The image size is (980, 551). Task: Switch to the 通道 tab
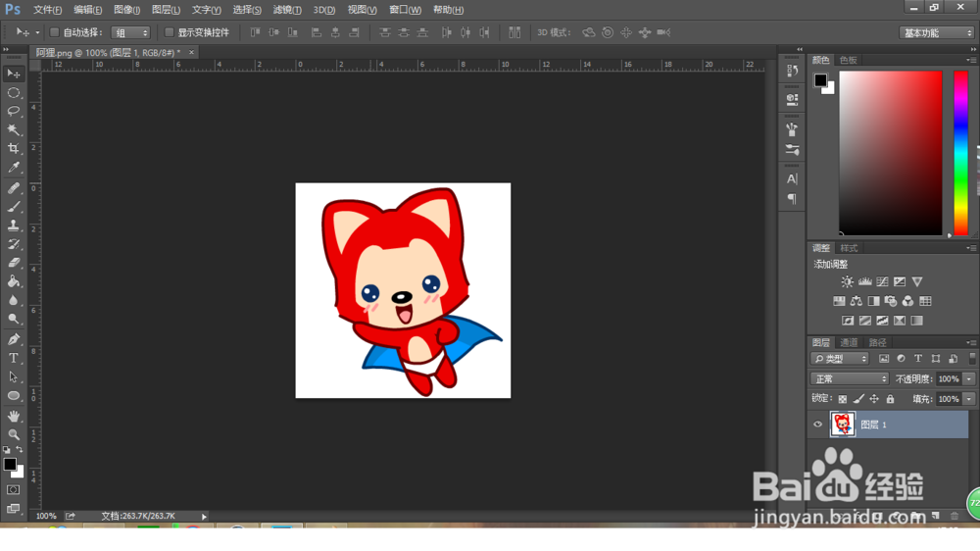click(849, 343)
